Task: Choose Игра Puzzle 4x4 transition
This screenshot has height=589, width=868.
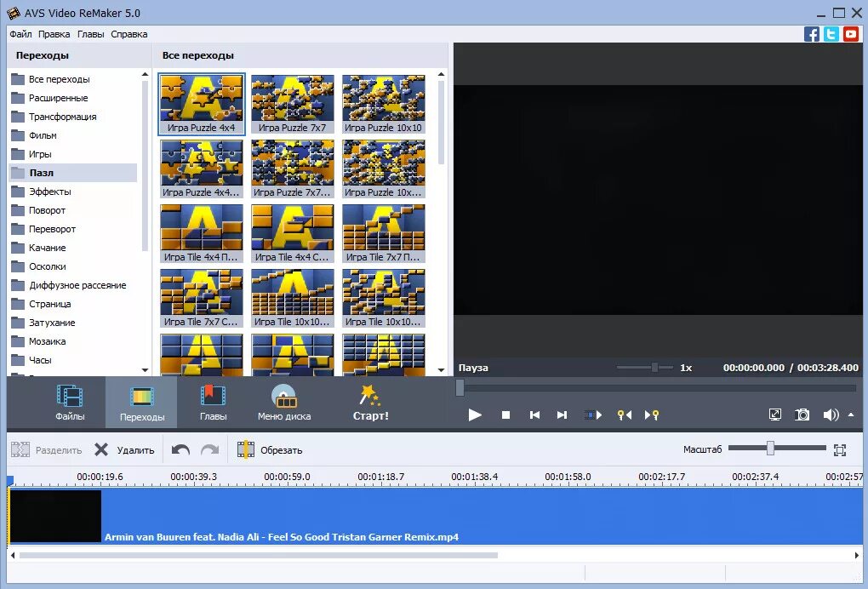Action: 202,104
